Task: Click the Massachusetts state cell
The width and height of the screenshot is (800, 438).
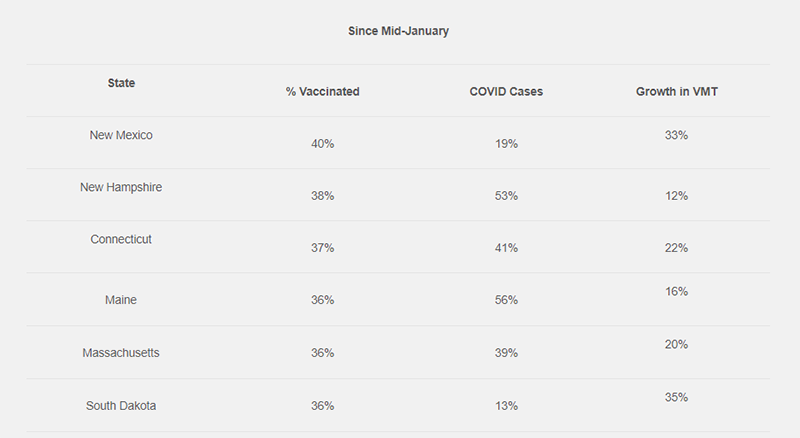Action: [x=121, y=353]
